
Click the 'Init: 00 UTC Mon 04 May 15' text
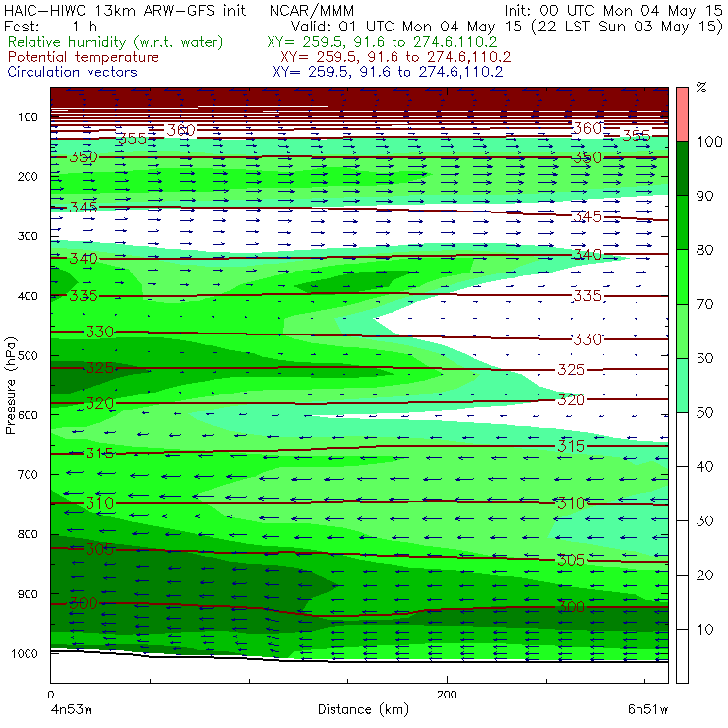613,10
